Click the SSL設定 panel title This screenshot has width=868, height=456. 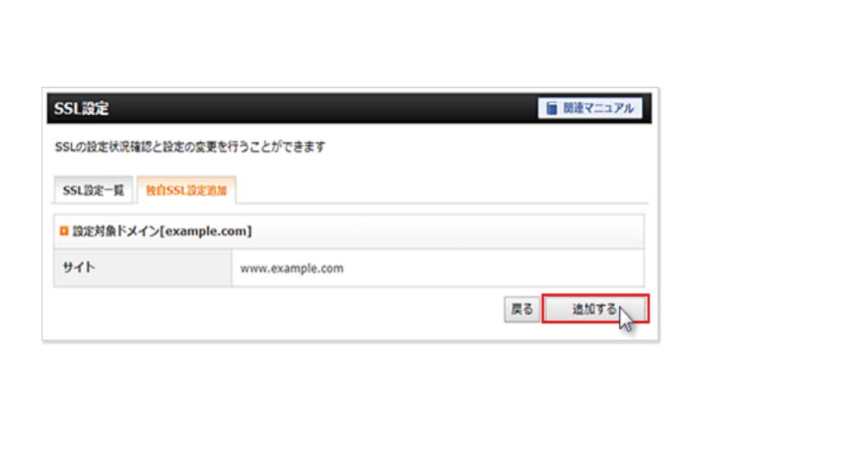(x=81, y=109)
